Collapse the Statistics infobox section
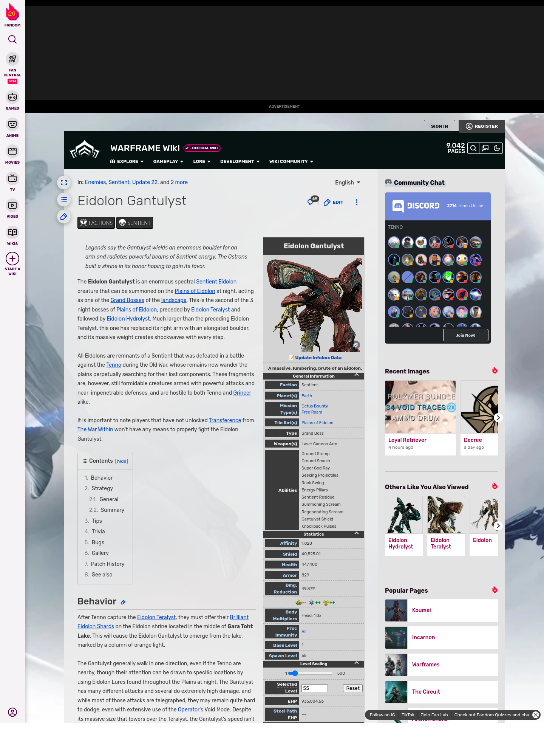The image size is (544, 756). tap(356, 533)
